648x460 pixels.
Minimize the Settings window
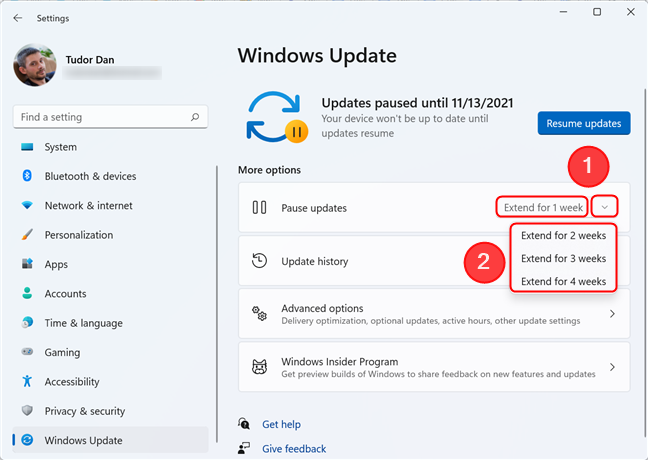(563, 12)
